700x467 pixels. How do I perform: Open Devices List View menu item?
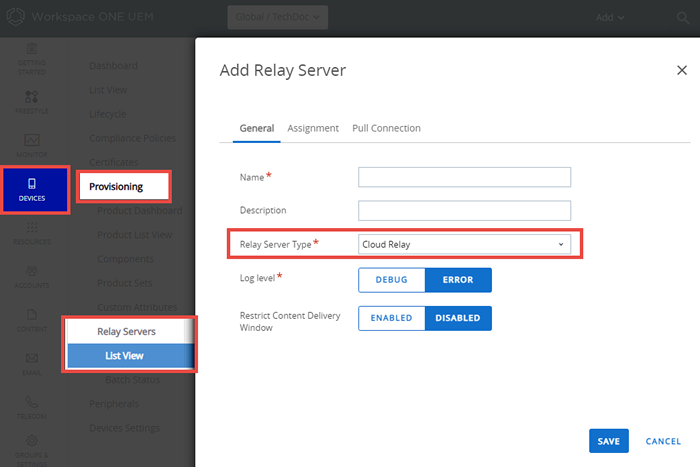108,90
